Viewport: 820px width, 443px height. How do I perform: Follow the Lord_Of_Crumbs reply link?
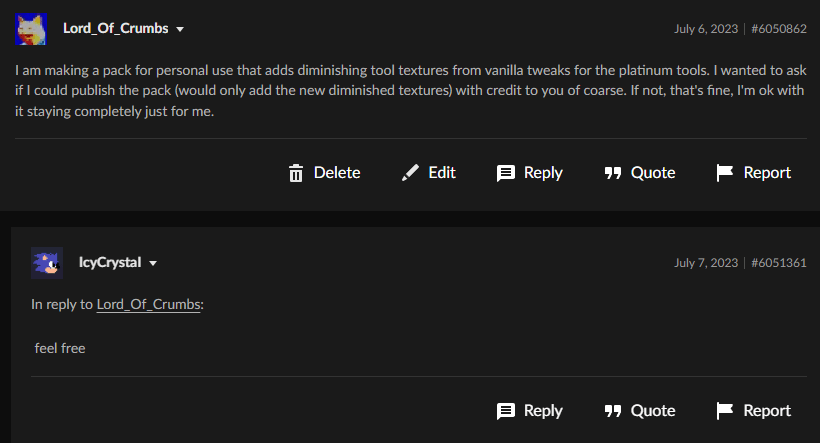[x=149, y=304]
